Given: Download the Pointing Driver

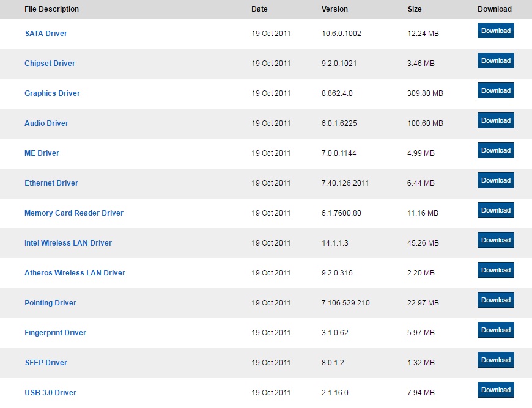Looking at the screenshot, I should pyautogui.click(x=496, y=300).
